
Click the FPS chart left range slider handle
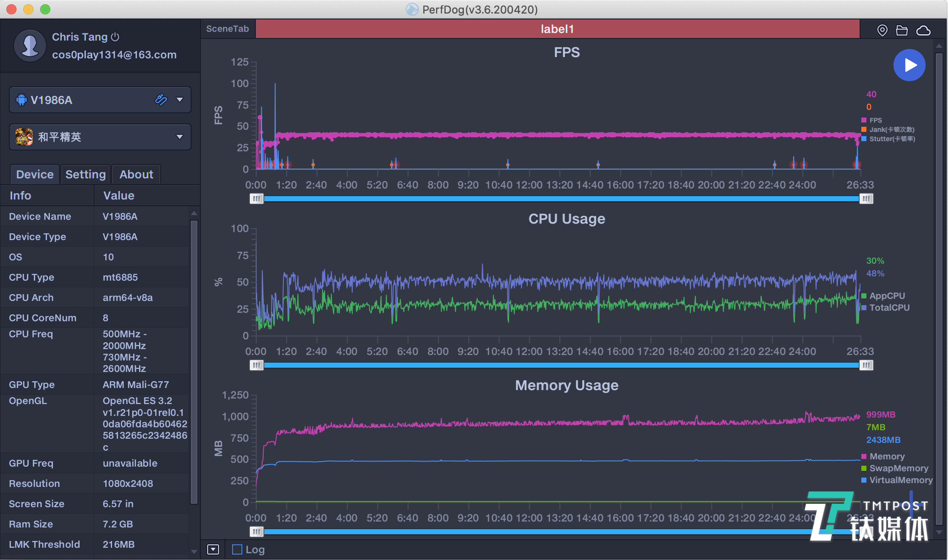click(256, 199)
